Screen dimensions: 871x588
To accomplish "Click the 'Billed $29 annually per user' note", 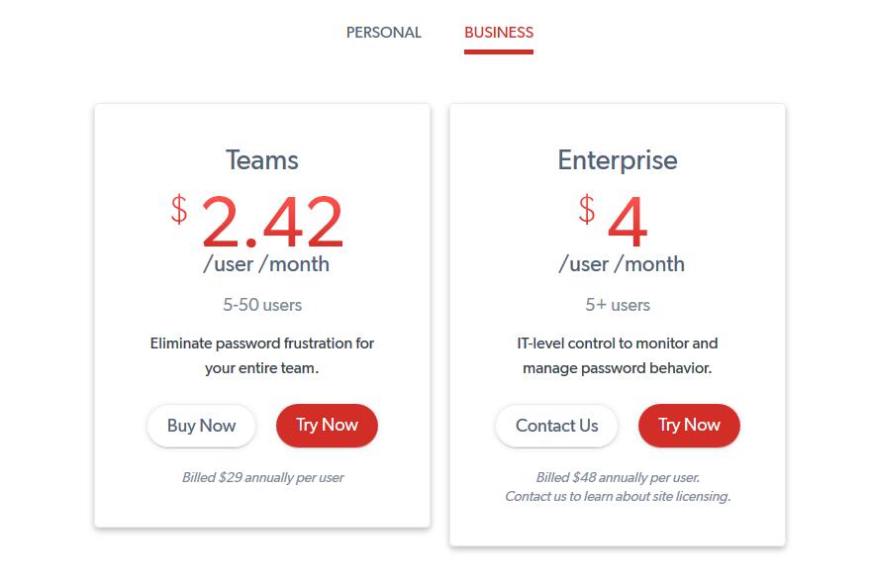I will [262, 477].
